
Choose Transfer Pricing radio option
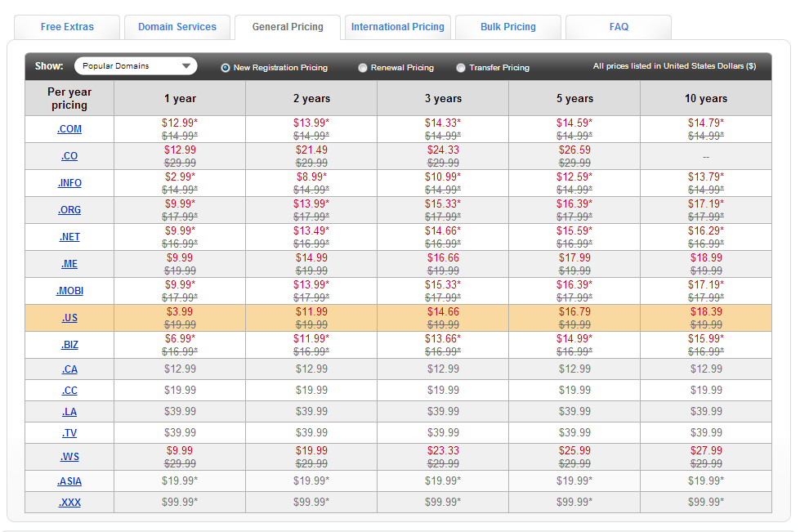461,68
